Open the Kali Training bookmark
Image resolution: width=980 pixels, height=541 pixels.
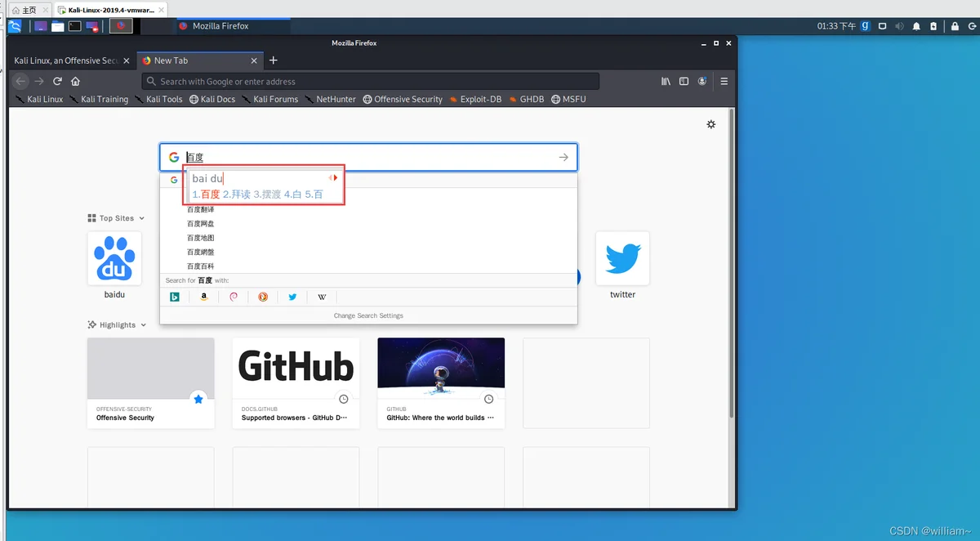pyautogui.click(x=99, y=99)
